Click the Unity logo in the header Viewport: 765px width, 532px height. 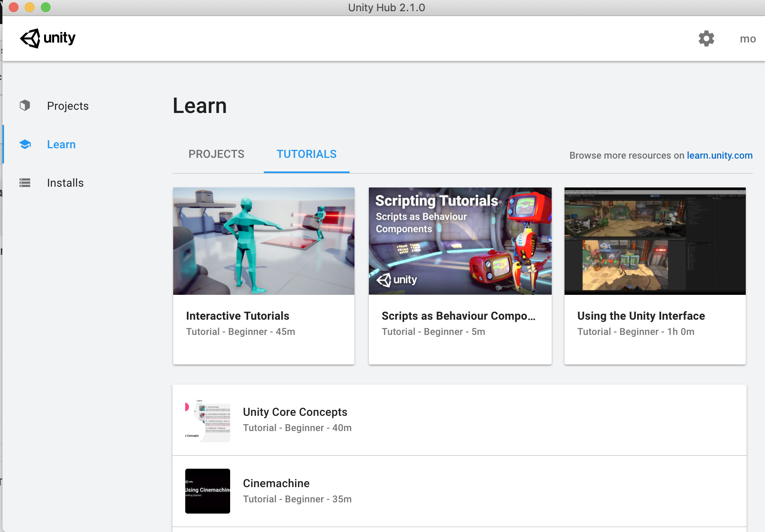(48, 38)
